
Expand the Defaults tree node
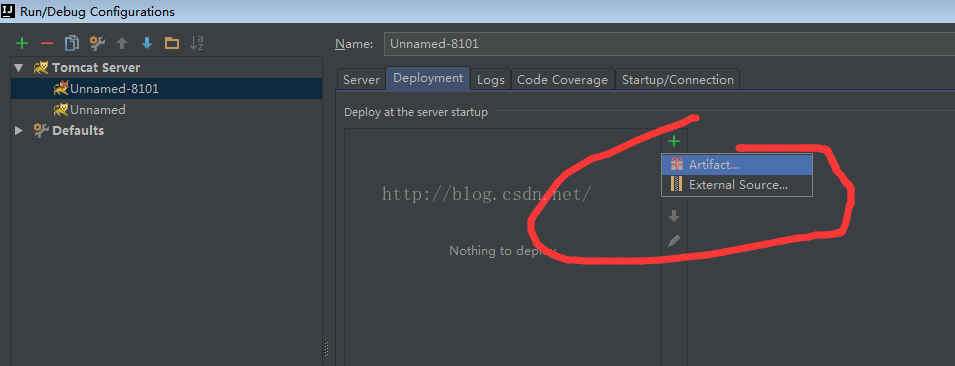coord(18,130)
